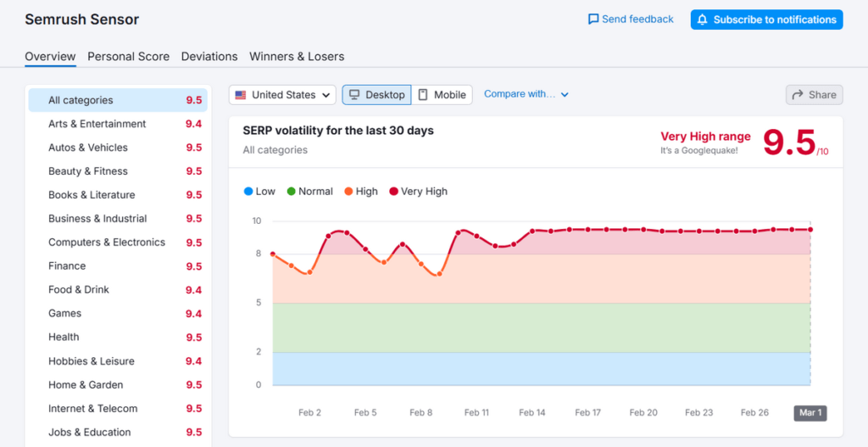Select the Autos & Vehicles category

click(118, 148)
